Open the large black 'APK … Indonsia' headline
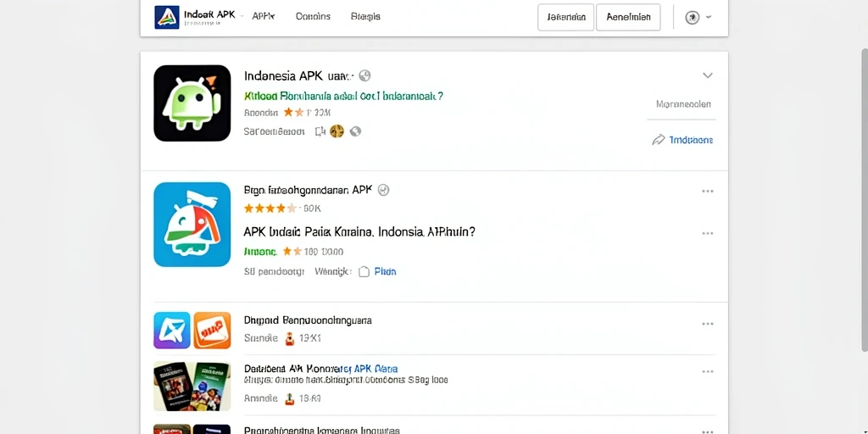 pos(359,232)
